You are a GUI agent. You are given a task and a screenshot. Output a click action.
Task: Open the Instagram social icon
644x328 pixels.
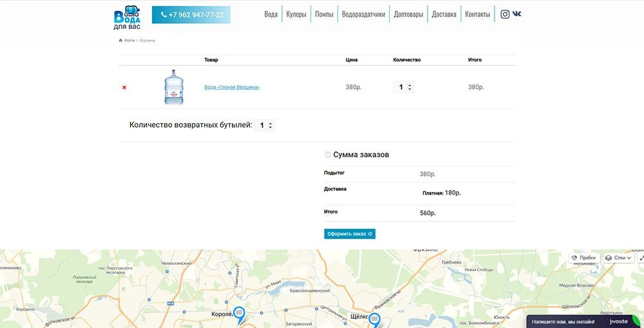point(505,14)
